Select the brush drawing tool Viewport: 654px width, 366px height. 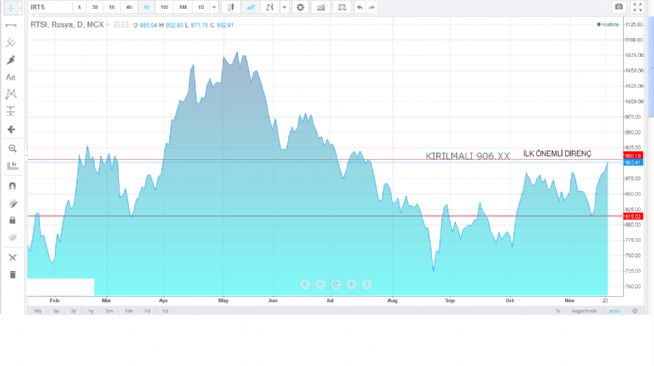tap(11, 60)
